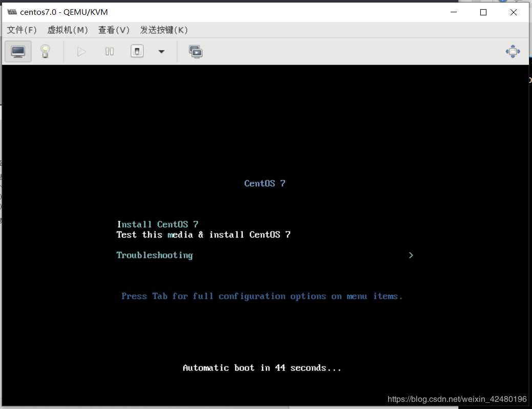Image resolution: width=532 pixels, height=409 pixels.
Task: Open the 查看(V) menu
Action: (x=114, y=30)
